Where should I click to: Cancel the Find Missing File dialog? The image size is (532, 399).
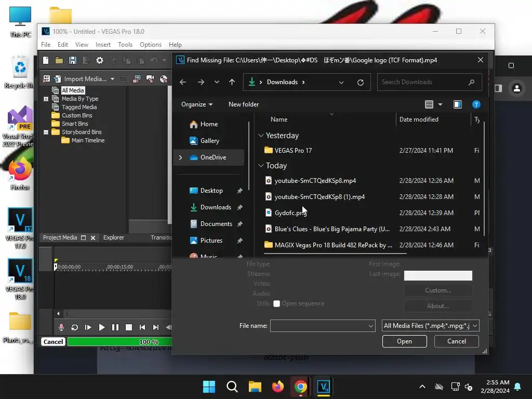[x=456, y=341]
